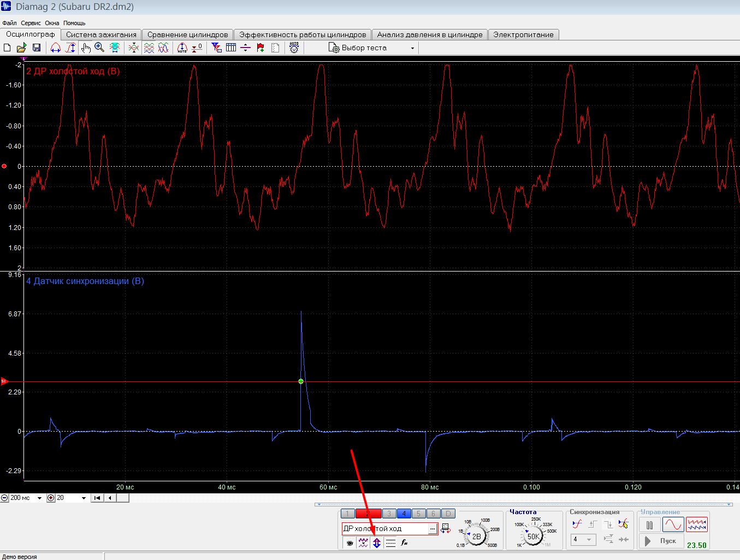Switch to Сравнение цилиндров tab

188,34
